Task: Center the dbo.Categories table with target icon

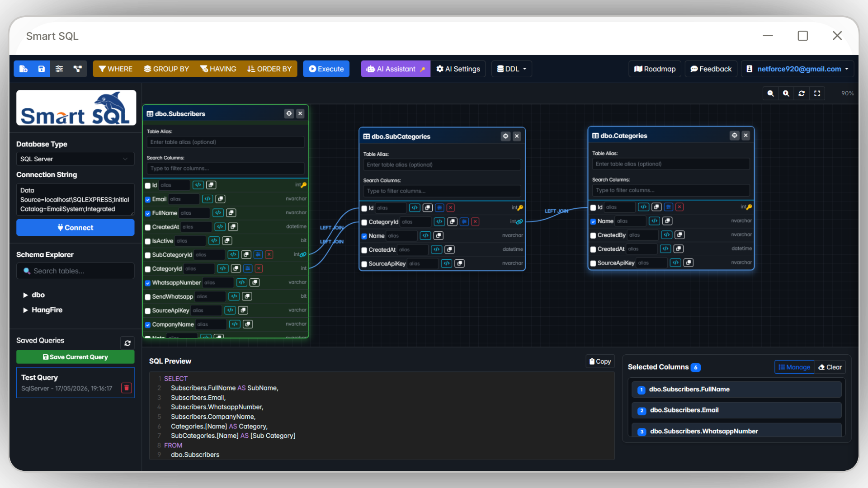Action: coord(734,135)
